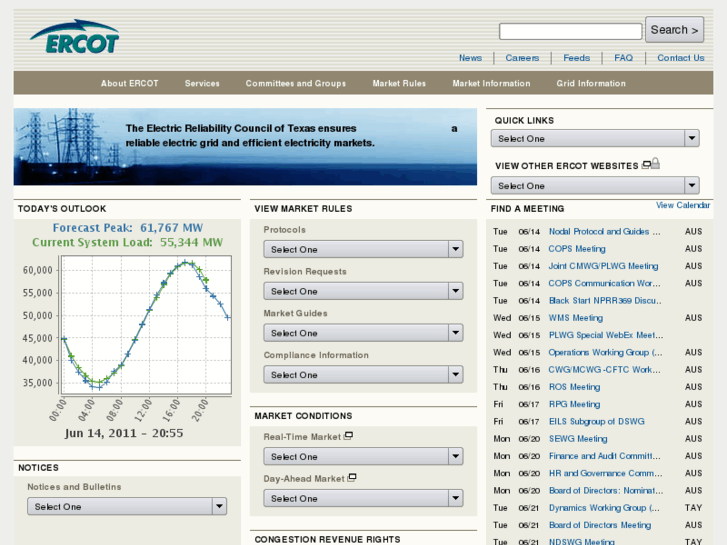This screenshot has width=727, height=545.
Task: Open the SEWG Meeting link
Action: point(578,439)
